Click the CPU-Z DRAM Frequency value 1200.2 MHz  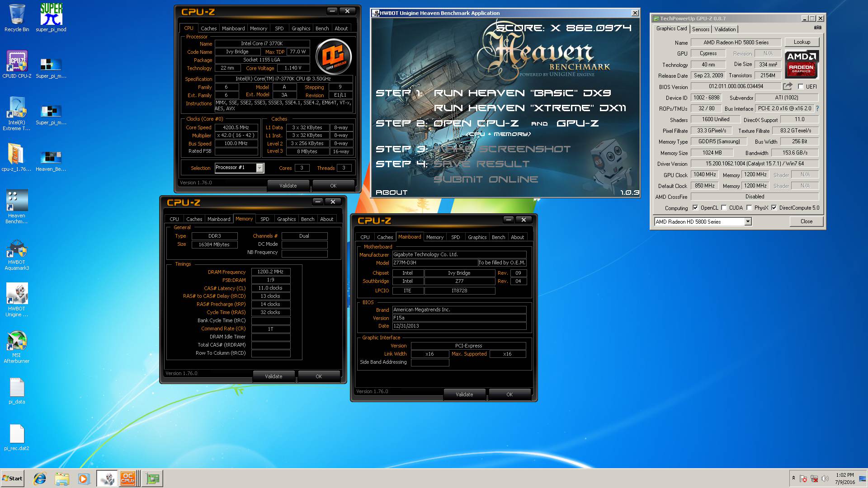(270, 272)
